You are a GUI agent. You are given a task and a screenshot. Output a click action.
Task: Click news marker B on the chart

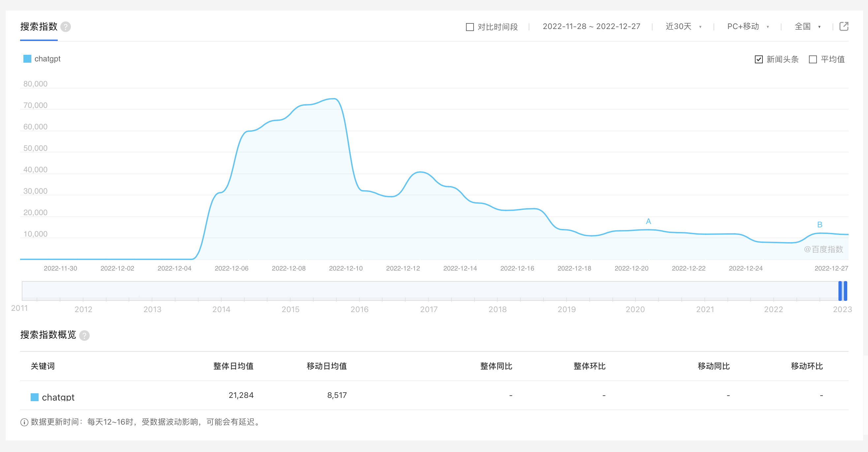(x=820, y=224)
